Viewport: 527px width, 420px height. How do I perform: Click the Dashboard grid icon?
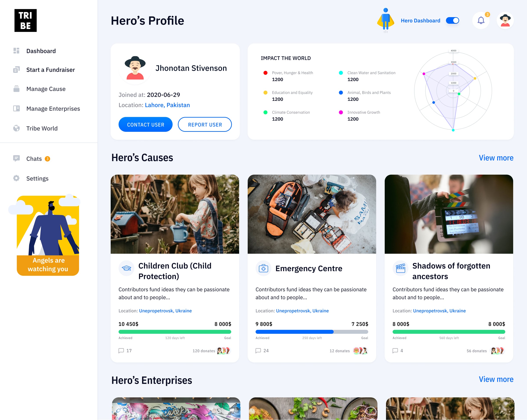click(16, 51)
